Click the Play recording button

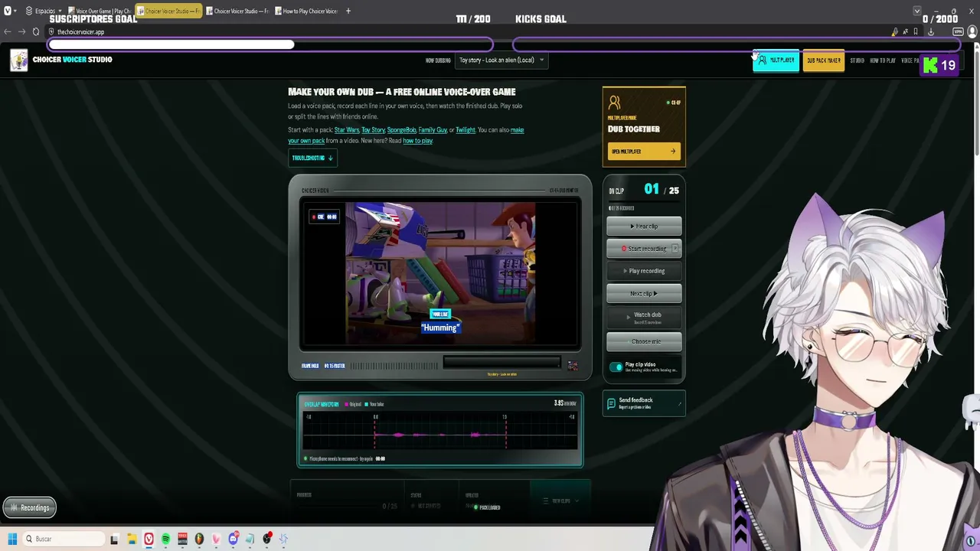(x=644, y=271)
